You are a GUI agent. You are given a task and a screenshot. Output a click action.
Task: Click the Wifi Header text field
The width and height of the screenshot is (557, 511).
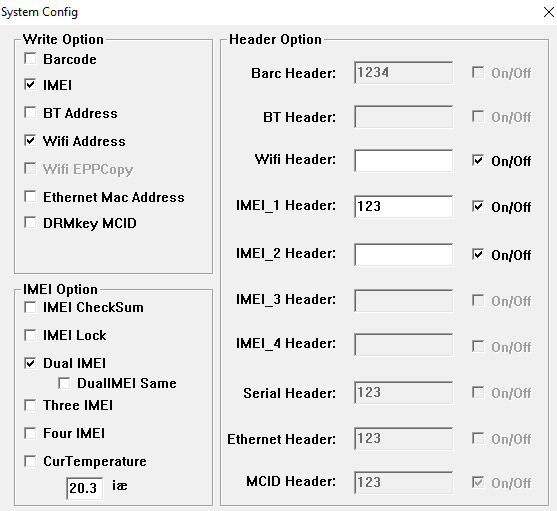pos(404,161)
